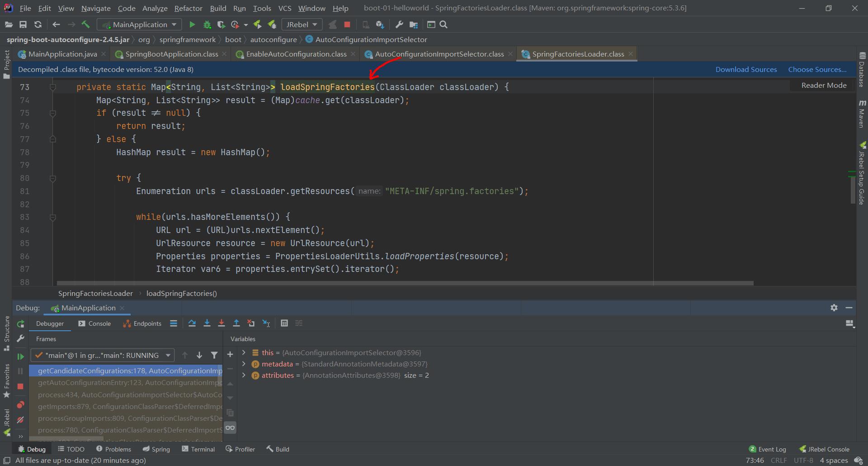Open Project Structure via the wrench icon
This screenshot has height=466, width=868.
pos(399,24)
